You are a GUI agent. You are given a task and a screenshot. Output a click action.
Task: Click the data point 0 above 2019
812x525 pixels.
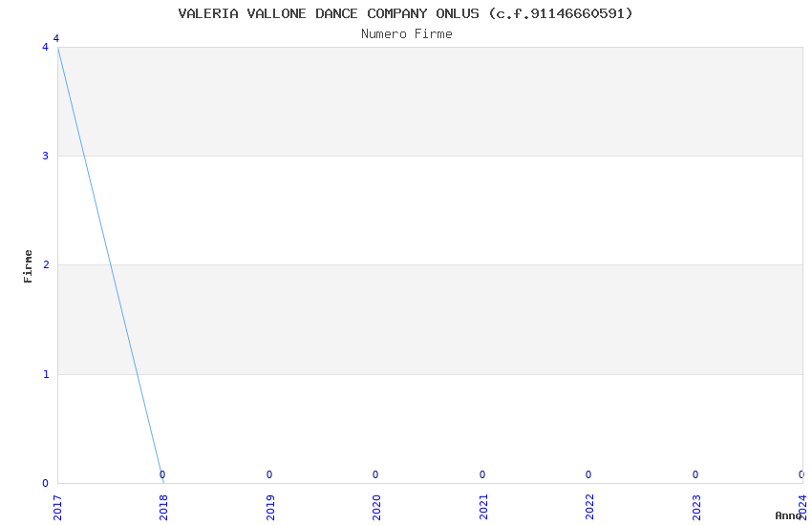click(x=269, y=474)
